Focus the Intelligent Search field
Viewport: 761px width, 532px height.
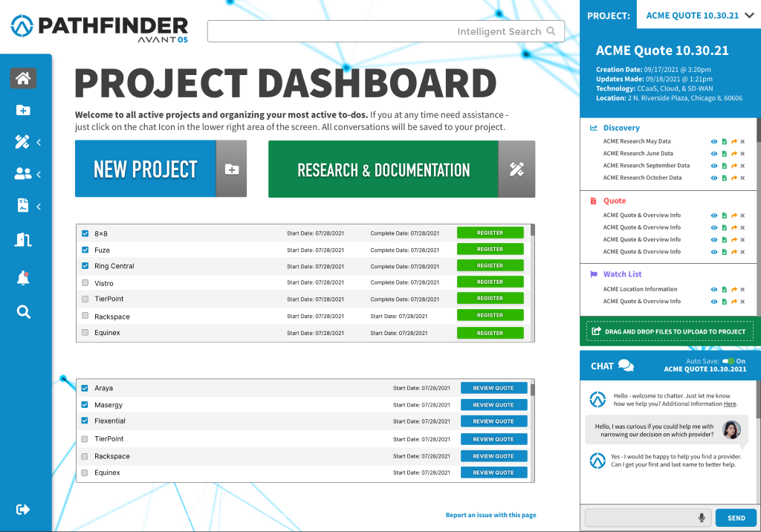[x=386, y=31]
